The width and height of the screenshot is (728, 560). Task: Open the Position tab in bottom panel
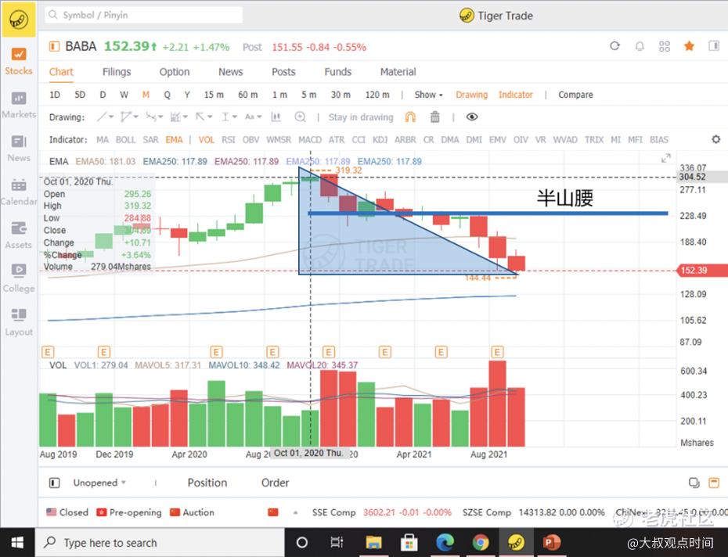207,483
